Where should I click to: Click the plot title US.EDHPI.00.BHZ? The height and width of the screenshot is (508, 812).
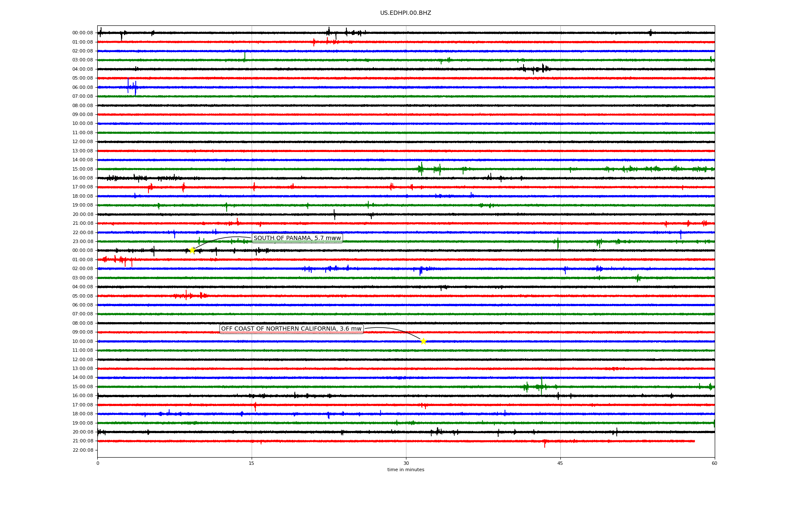406,13
